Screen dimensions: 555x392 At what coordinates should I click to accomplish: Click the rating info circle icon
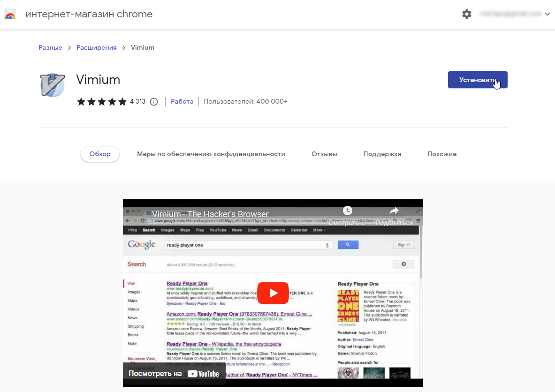(x=153, y=102)
